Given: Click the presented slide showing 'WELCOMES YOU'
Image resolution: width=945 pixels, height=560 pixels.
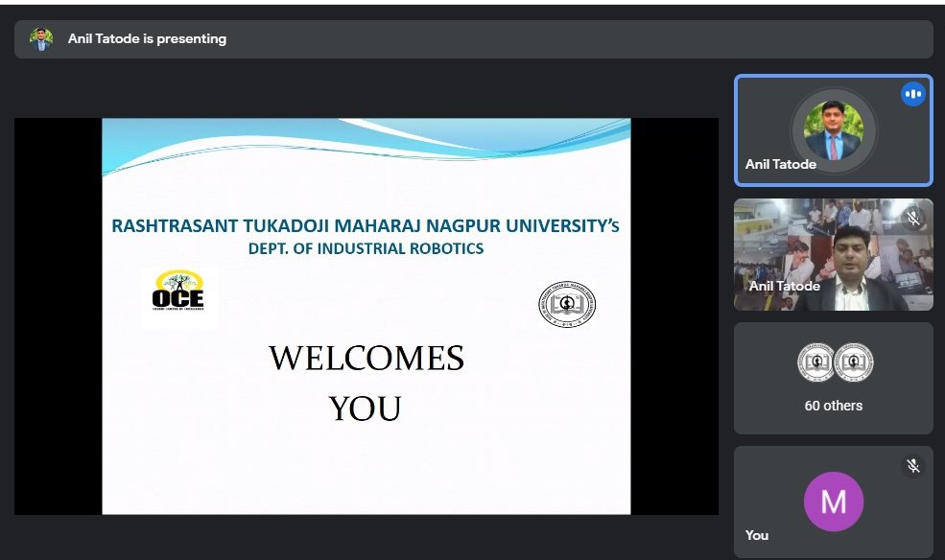Looking at the screenshot, I should pos(366,316).
